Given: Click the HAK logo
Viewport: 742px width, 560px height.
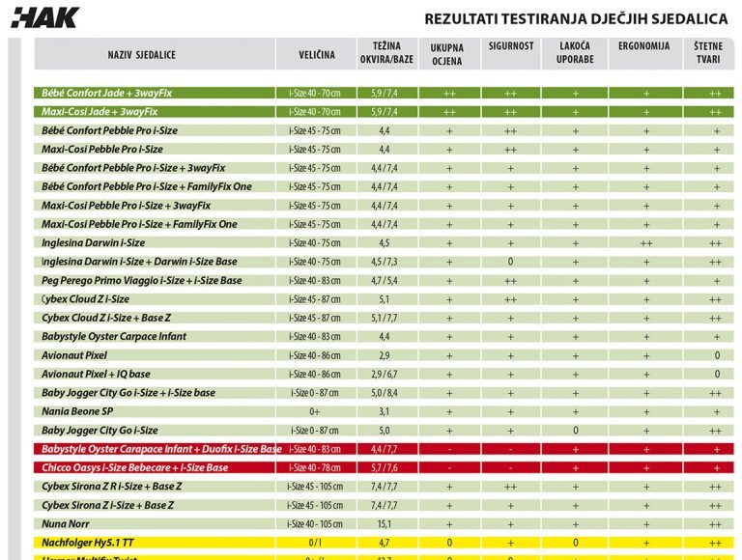Looking at the screenshot, I should (45, 17).
